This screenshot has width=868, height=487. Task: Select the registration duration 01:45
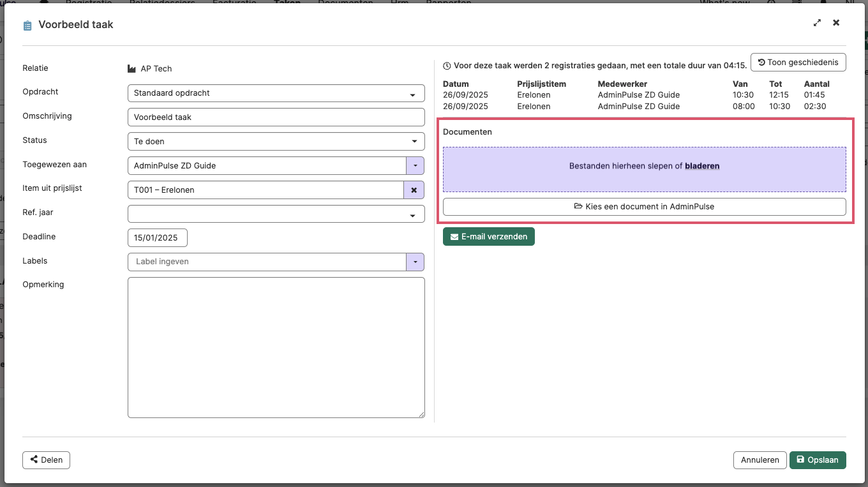814,95
